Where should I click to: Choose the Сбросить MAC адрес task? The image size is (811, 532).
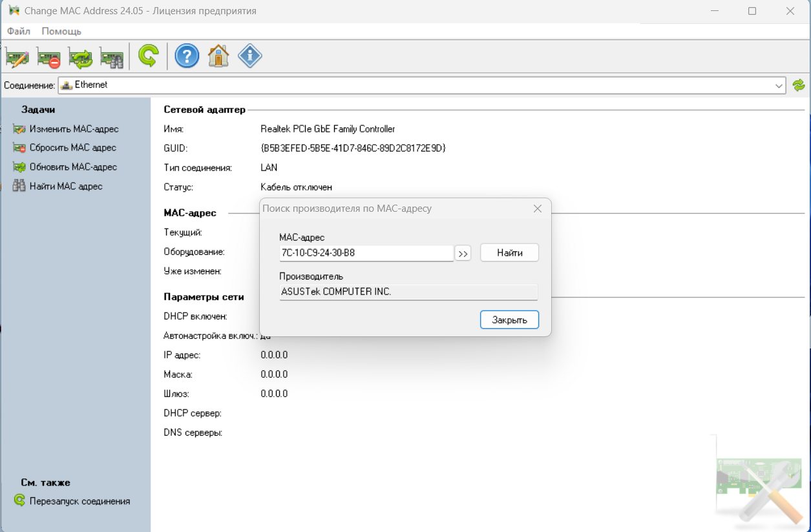(x=73, y=148)
